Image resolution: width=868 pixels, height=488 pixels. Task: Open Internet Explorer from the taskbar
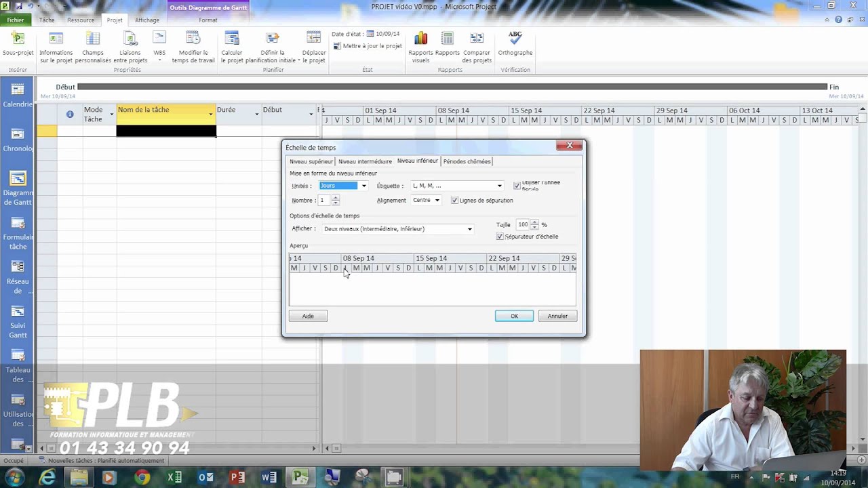point(47,478)
